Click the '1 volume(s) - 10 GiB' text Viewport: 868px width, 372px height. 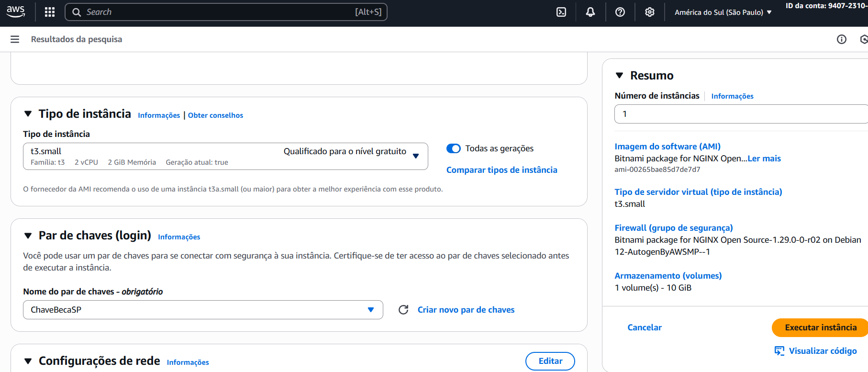(x=653, y=288)
